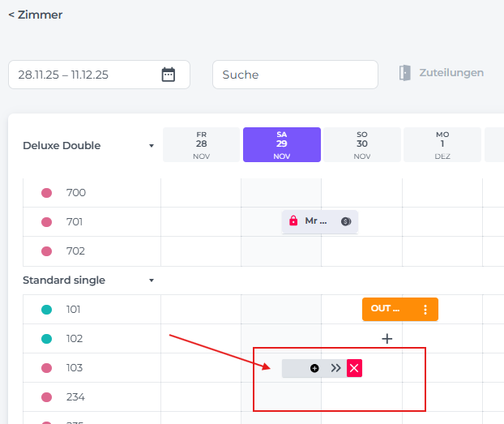Screen dimensions: 504x424
Task: Select Saturday 29 Nov column header
Action: tap(281, 145)
